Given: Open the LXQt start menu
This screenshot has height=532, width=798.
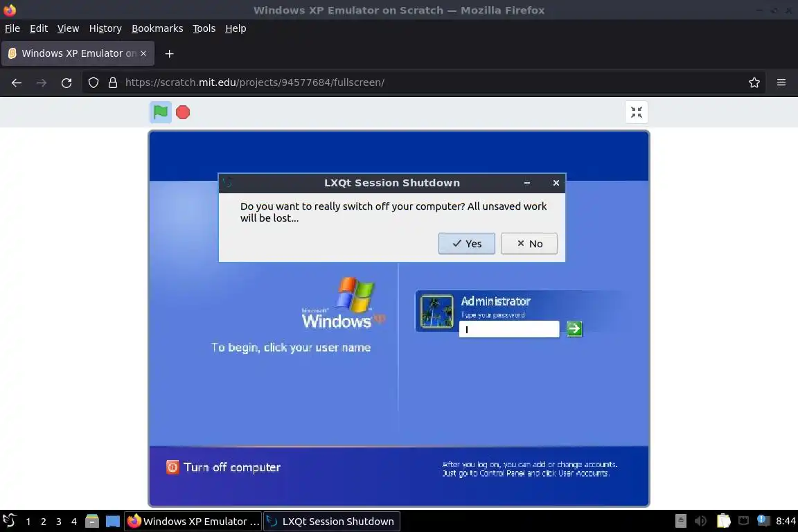Looking at the screenshot, I should (9, 521).
